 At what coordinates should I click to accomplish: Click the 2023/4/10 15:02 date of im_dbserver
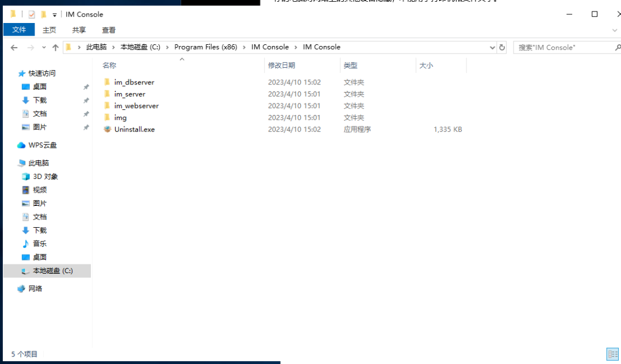(x=294, y=82)
